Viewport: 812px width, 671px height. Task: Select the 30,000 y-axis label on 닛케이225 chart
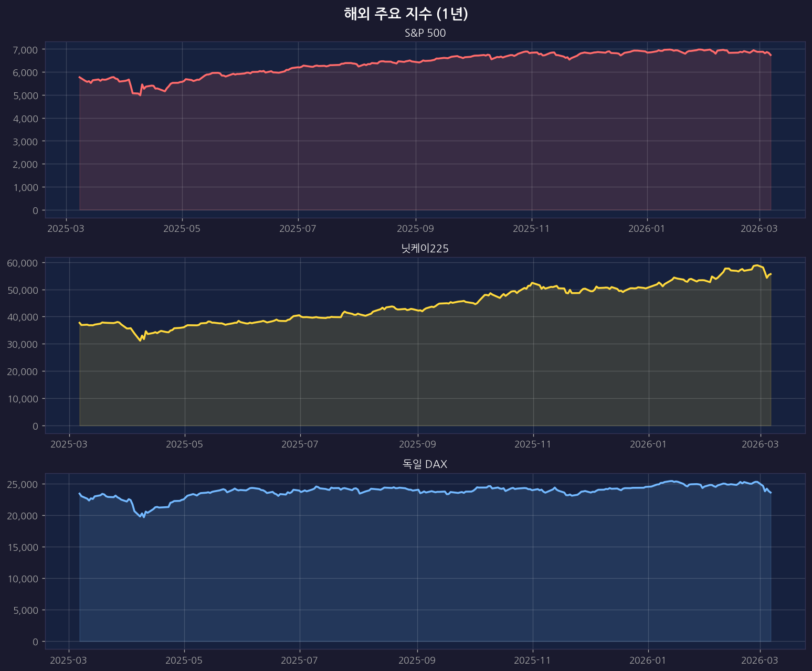23,344
